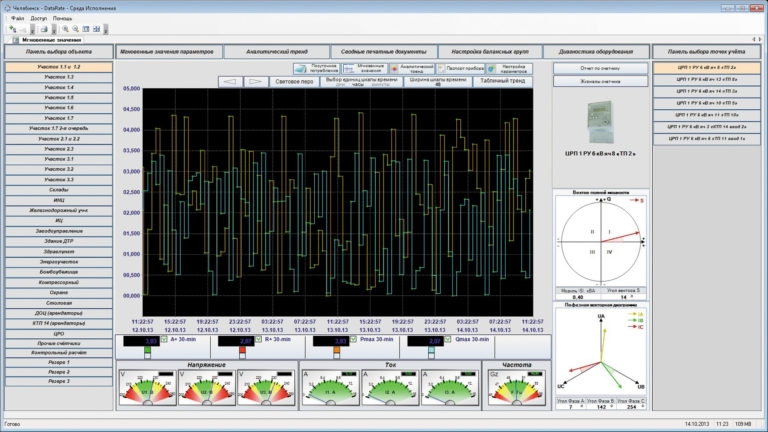Open the Файл menu

18,18
